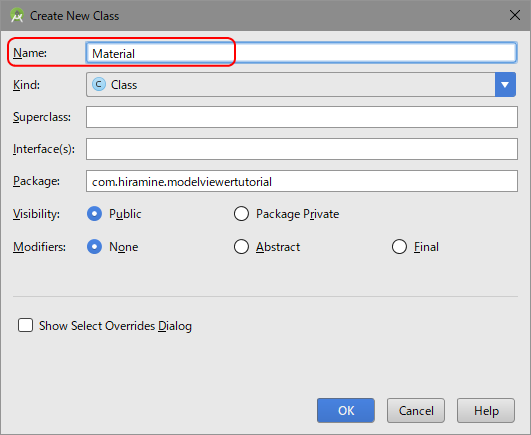The image size is (531, 435).
Task: Click the Android Studio logo in title bar
Action: (17, 15)
